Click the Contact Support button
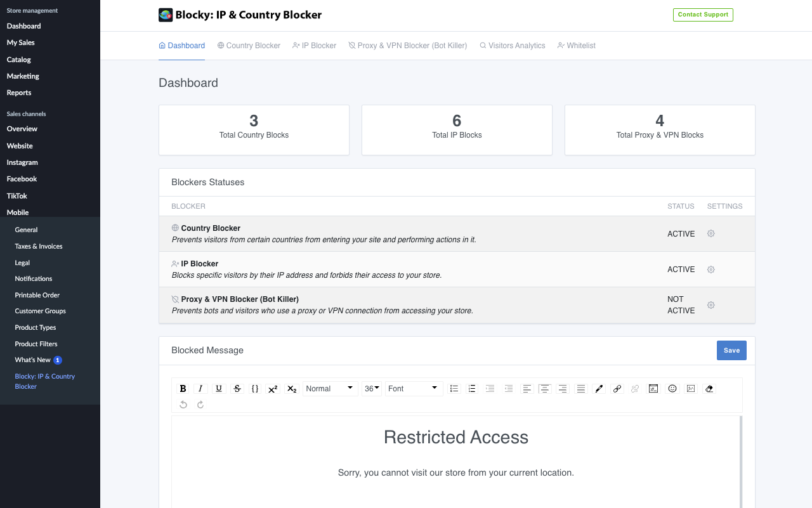This screenshot has height=508, width=812. (x=703, y=15)
